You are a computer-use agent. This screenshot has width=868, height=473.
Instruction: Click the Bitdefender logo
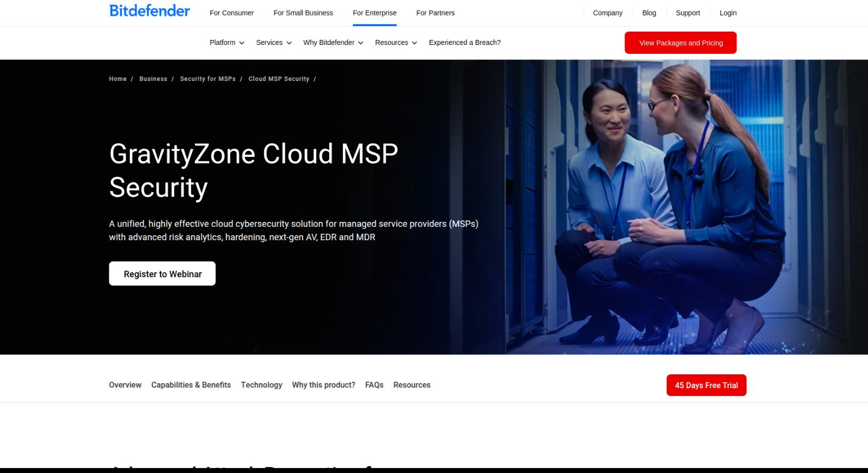149,11
